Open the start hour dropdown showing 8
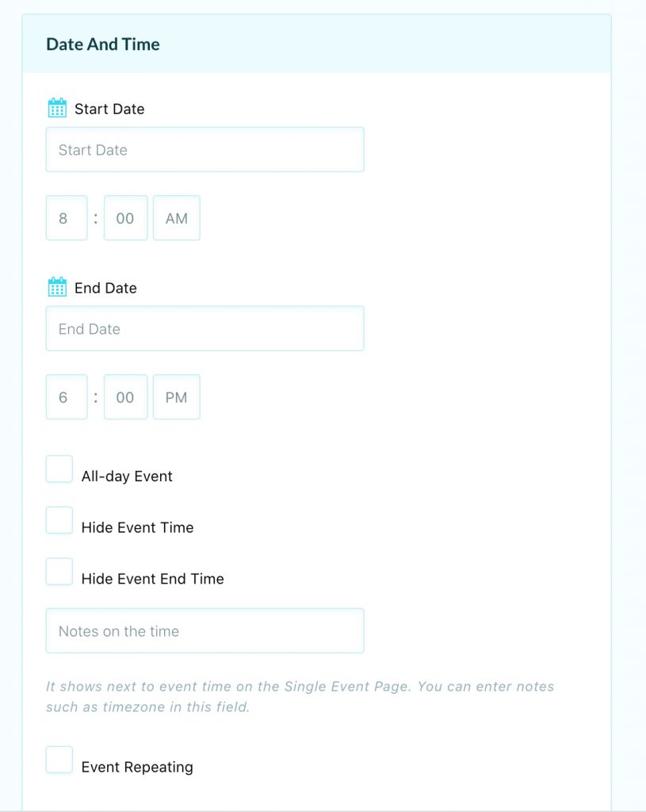This screenshot has width=646, height=812. click(67, 218)
